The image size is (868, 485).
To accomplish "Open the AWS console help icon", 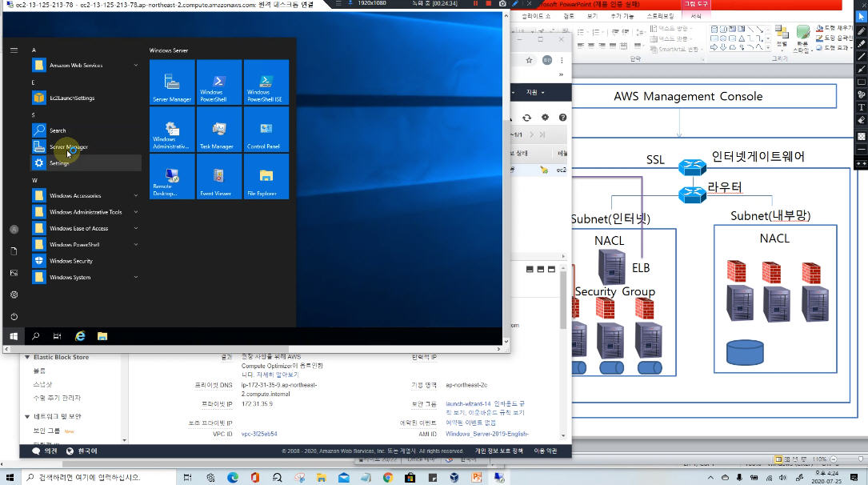I will (x=562, y=118).
